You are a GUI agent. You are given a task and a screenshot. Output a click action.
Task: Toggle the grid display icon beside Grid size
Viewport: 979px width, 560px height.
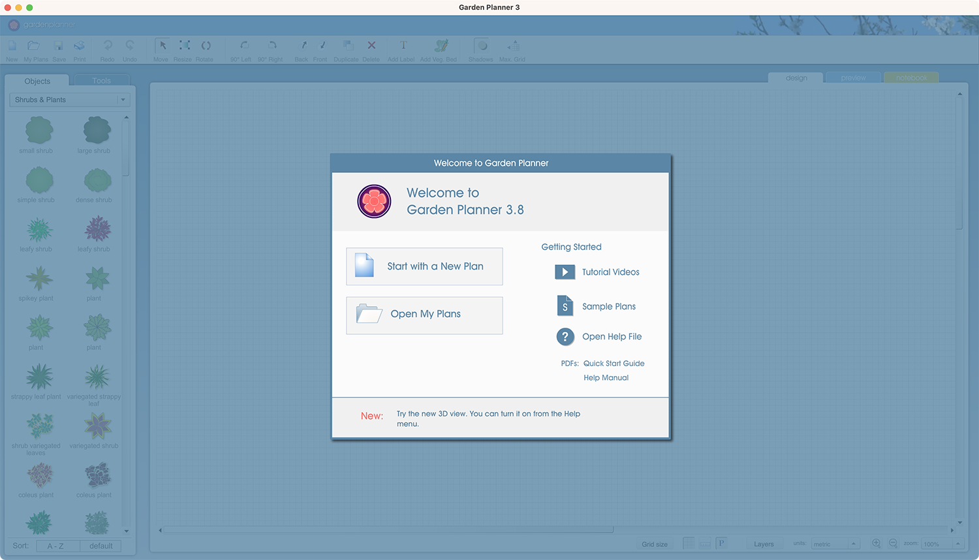pyautogui.click(x=689, y=544)
